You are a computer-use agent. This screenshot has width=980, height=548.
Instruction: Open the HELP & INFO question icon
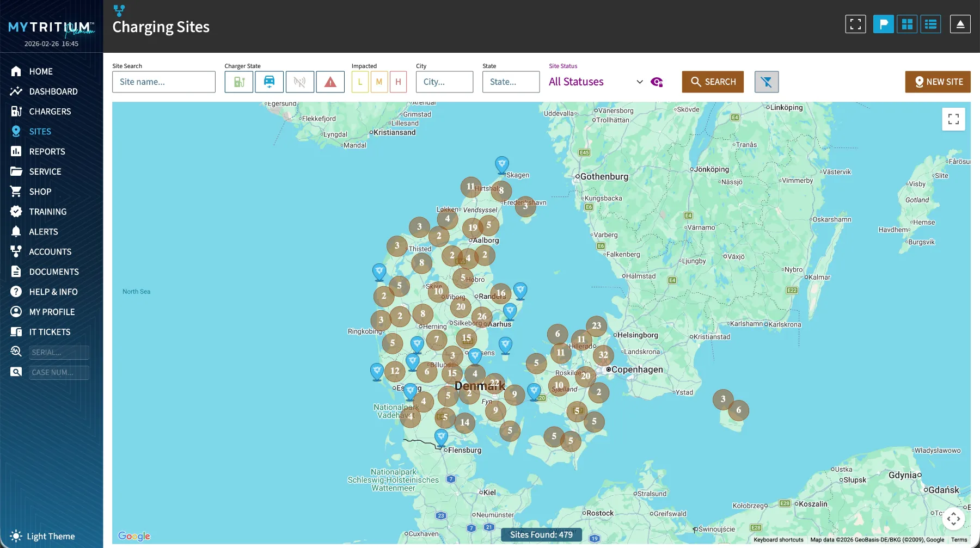point(16,292)
